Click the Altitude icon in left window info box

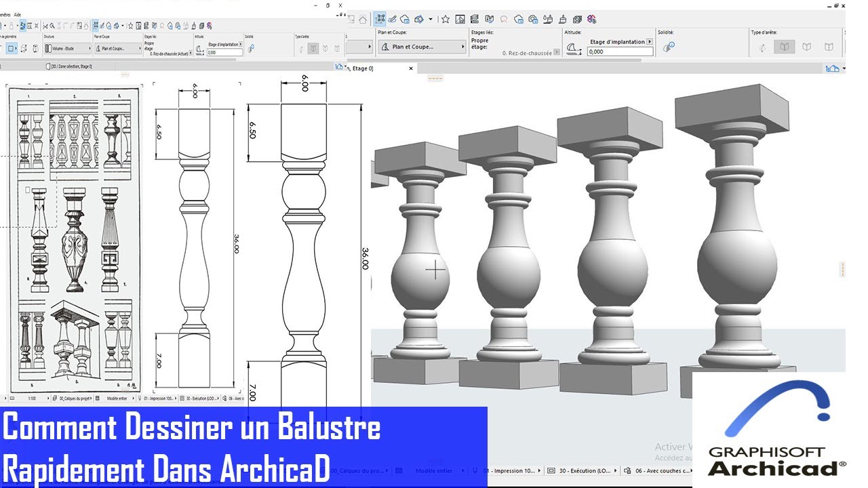pyautogui.click(x=199, y=49)
